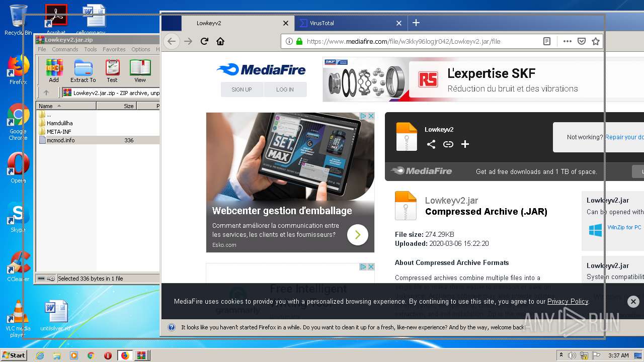Bookmark this page with star icon
The height and width of the screenshot is (362, 644).
(x=596, y=41)
